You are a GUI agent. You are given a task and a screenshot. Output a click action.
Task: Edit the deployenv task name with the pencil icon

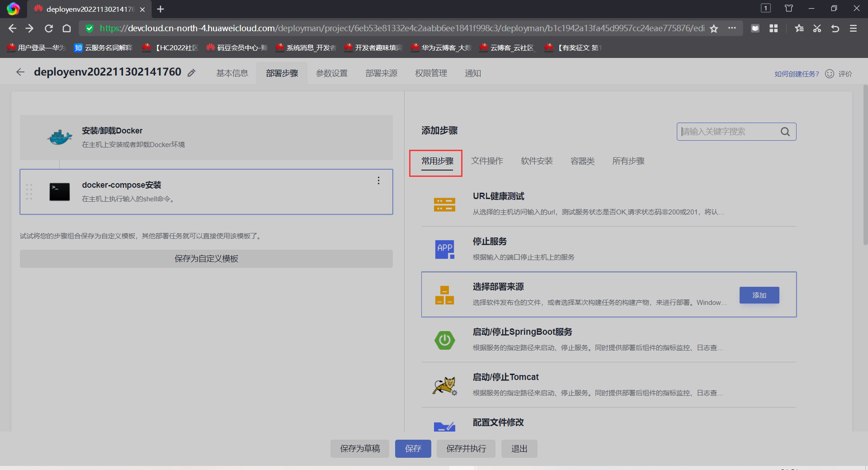click(x=192, y=73)
